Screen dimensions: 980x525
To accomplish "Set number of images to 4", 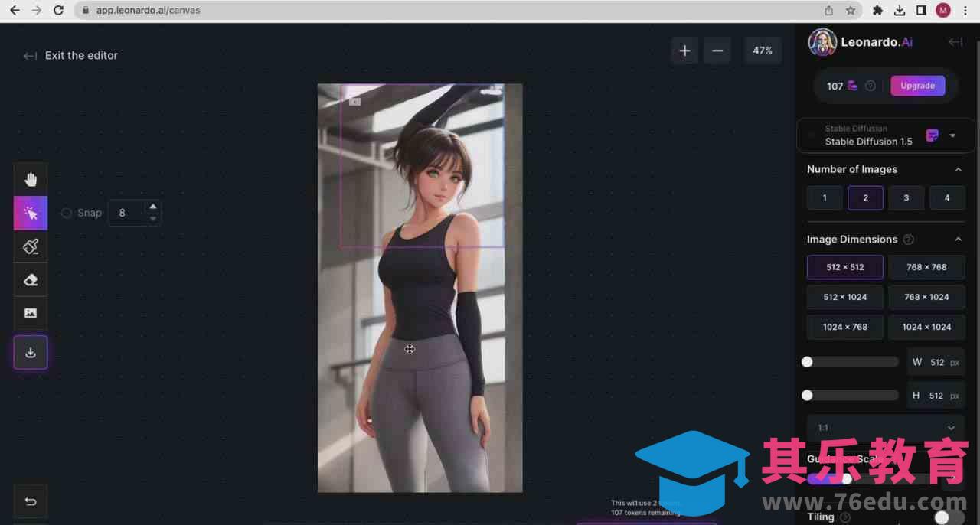I will 946,197.
